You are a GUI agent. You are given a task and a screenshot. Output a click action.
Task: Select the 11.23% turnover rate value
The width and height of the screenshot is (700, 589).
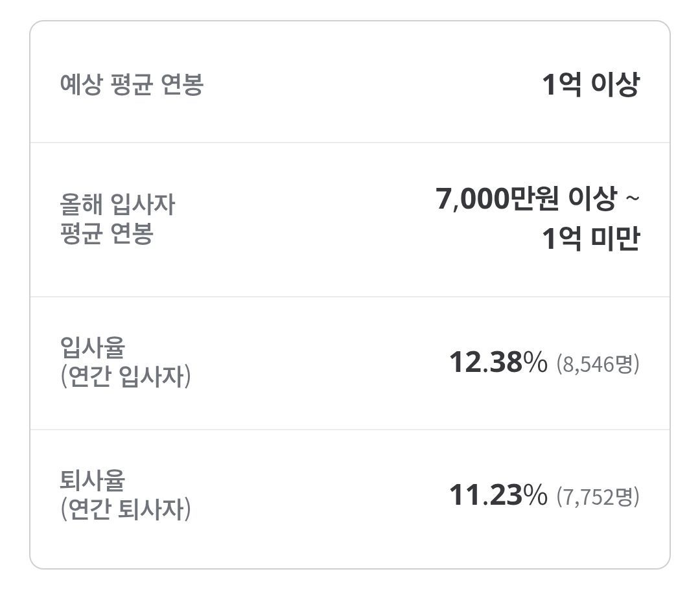pyautogui.click(x=498, y=496)
